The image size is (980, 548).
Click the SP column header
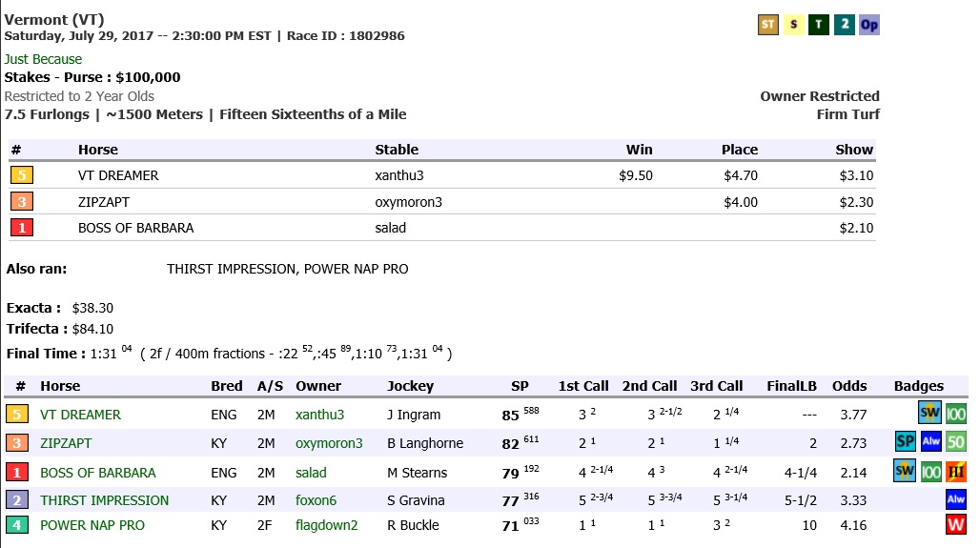point(520,386)
